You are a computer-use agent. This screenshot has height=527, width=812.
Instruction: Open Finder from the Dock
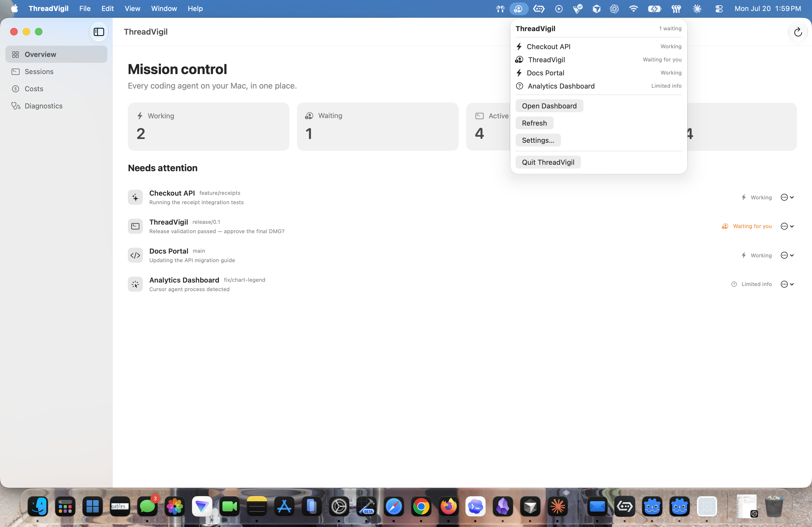click(x=38, y=506)
